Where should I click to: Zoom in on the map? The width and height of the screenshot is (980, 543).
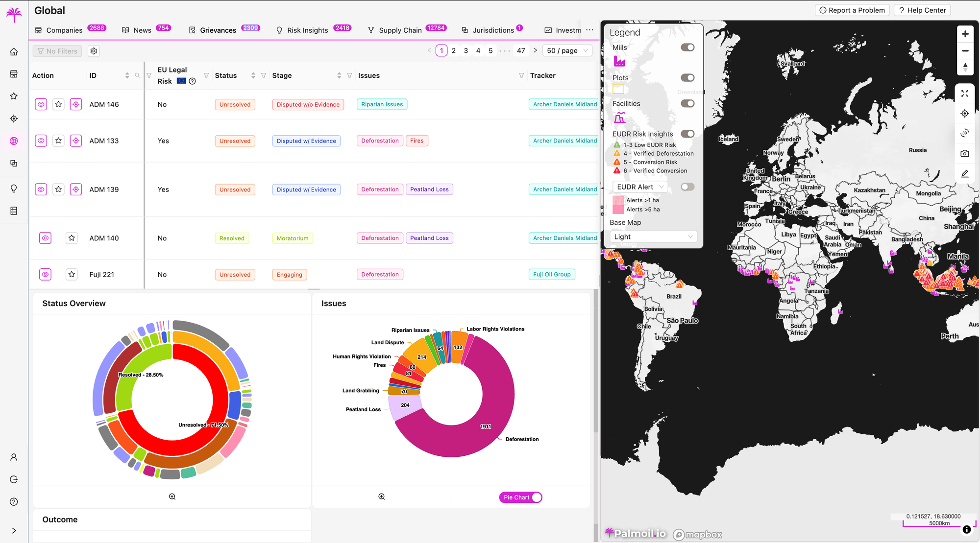965,34
